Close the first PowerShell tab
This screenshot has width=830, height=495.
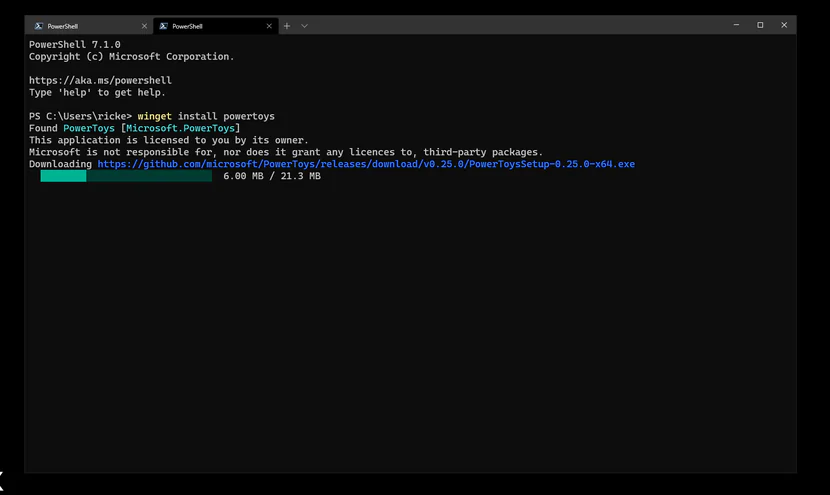[x=144, y=26]
